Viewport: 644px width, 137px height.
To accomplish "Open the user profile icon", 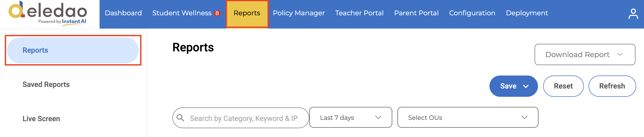I will [633, 14].
